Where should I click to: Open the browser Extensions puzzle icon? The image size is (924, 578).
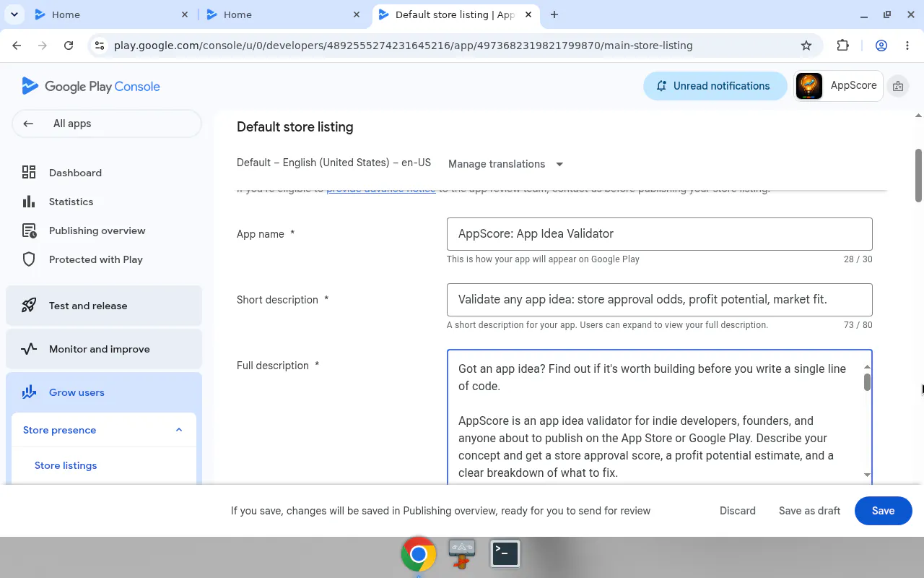[x=842, y=46]
